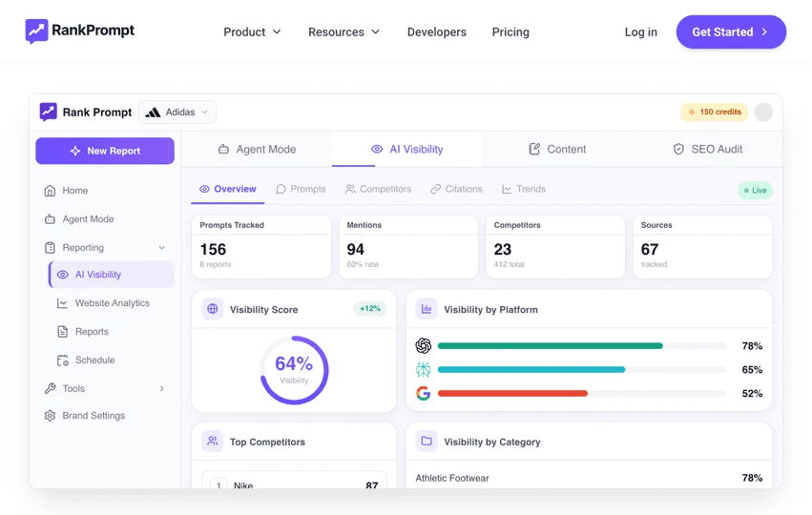Screen dimensions: 812x515
Task: Click the Reports document icon
Action: tap(62, 331)
